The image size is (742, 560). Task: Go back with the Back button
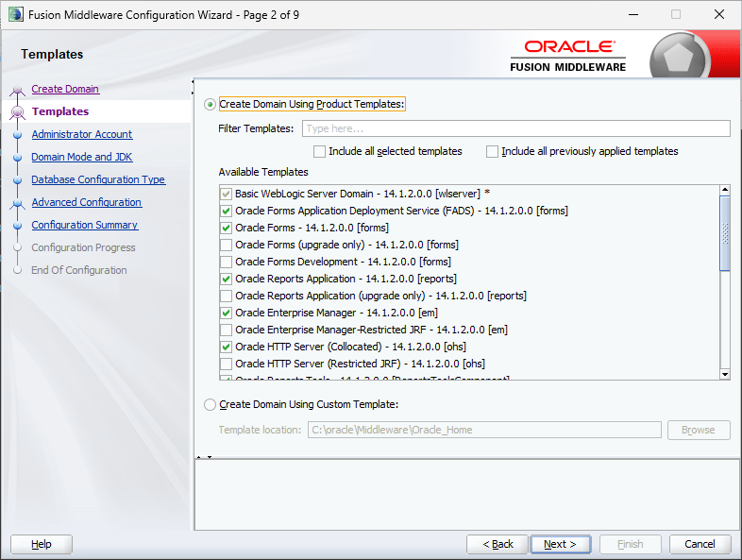click(x=497, y=544)
